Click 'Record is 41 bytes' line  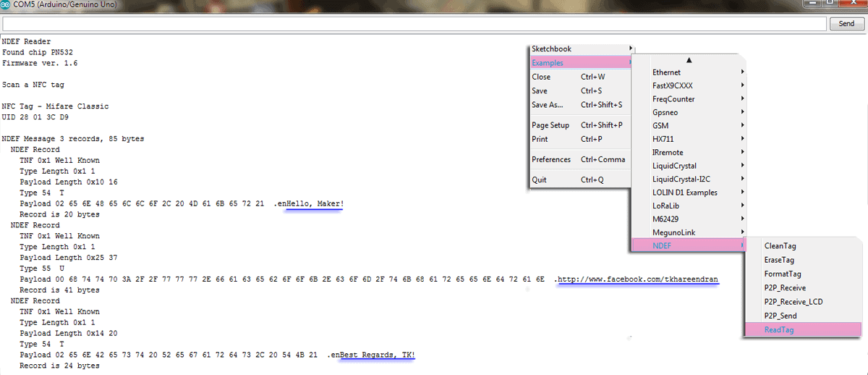coord(59,290)
